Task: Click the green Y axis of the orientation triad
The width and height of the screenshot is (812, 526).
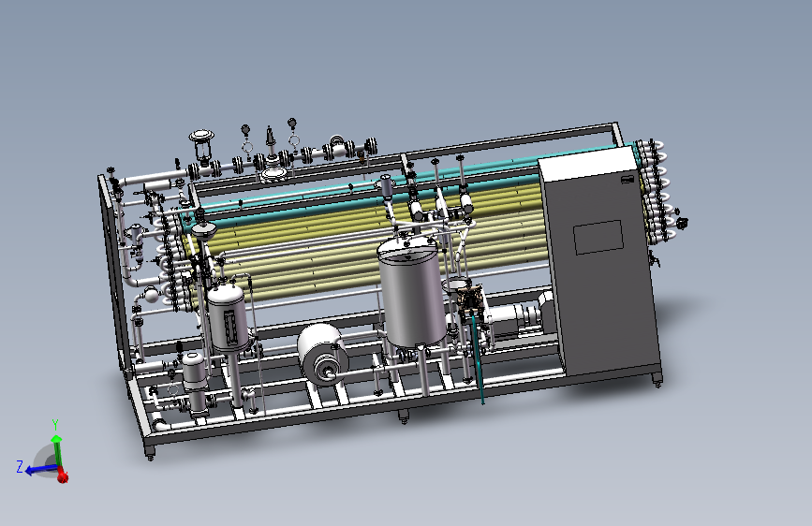Action: [57, 451]
